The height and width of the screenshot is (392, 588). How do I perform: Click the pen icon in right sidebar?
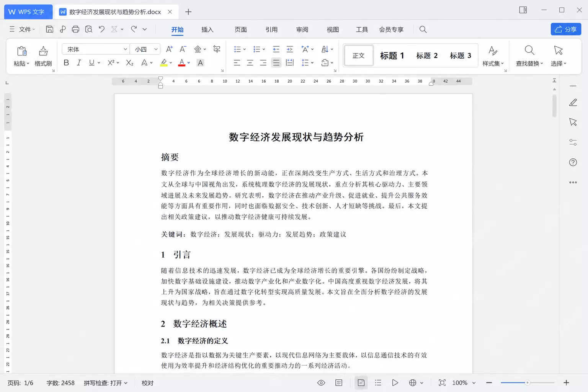coord(573,102)
